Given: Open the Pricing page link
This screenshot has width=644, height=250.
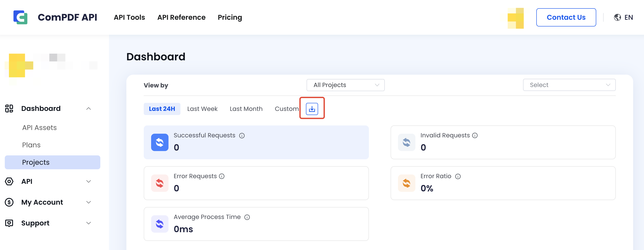Looking at the screenshot, I should (x=230, y=17).
